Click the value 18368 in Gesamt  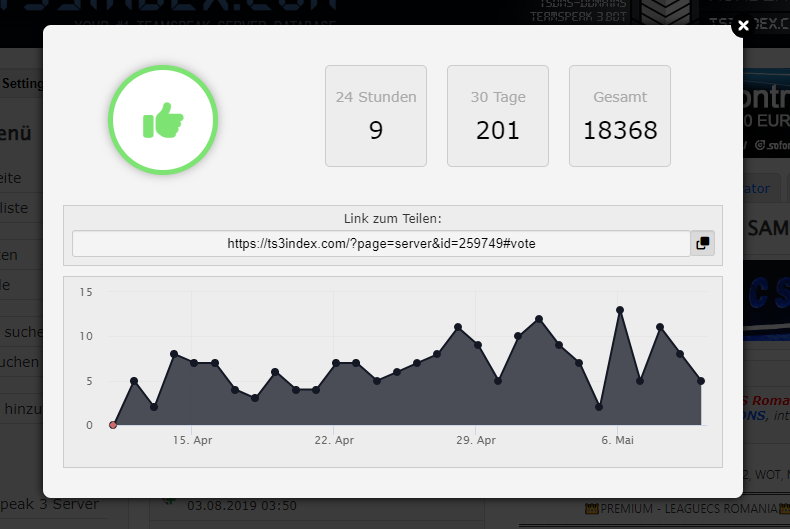620,130
